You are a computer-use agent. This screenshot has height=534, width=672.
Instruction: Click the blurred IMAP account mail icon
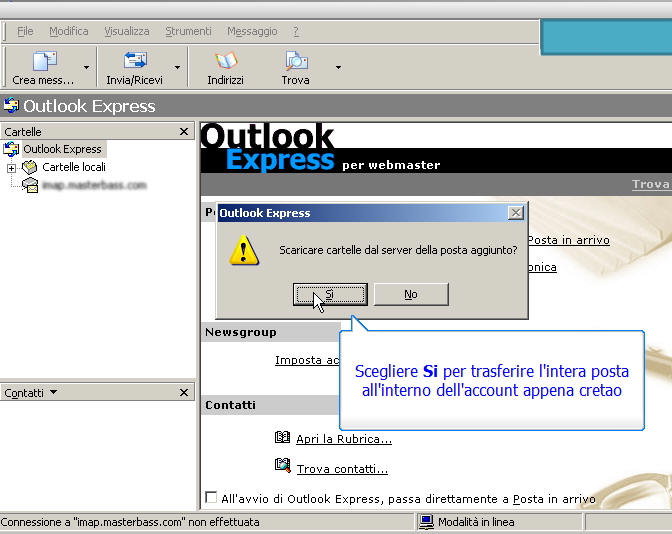click(x=30, y=185)
